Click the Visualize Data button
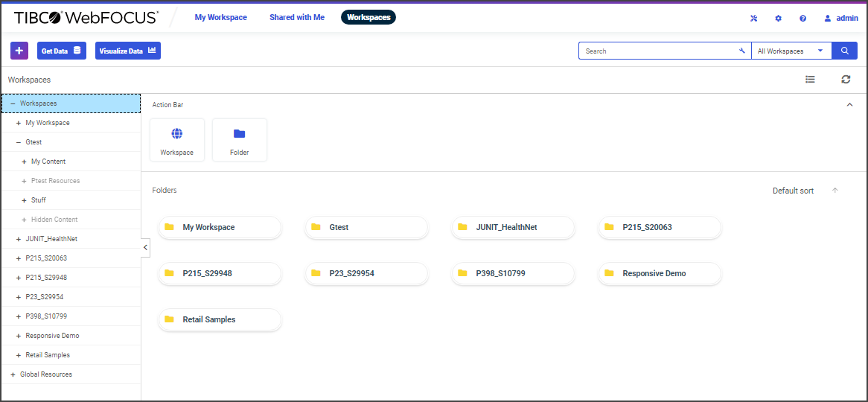Viewport: 868px width, 402px height. click(x=128, y=51)
